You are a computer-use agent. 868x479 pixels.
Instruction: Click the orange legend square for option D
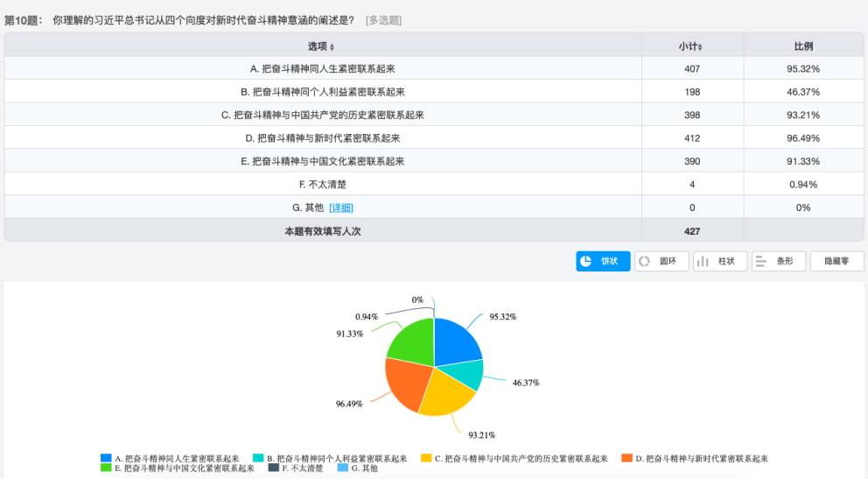(x=626, y=458)
